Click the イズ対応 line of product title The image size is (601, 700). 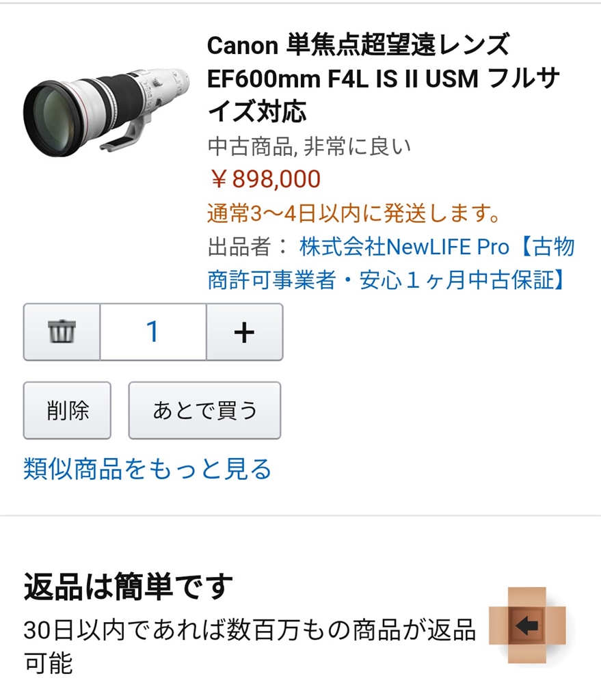click(x=257, y=111)
